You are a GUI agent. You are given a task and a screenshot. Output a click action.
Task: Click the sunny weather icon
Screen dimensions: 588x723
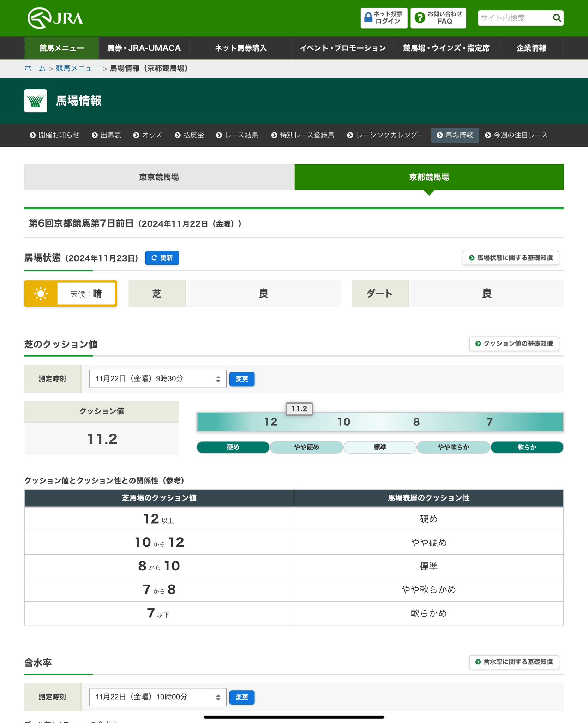coord(41,294)
